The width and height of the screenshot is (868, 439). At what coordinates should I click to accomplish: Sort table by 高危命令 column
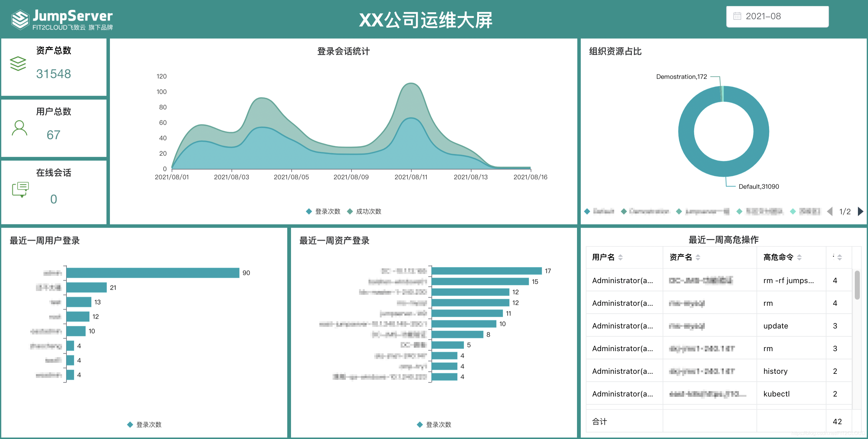tap(799, 257)
